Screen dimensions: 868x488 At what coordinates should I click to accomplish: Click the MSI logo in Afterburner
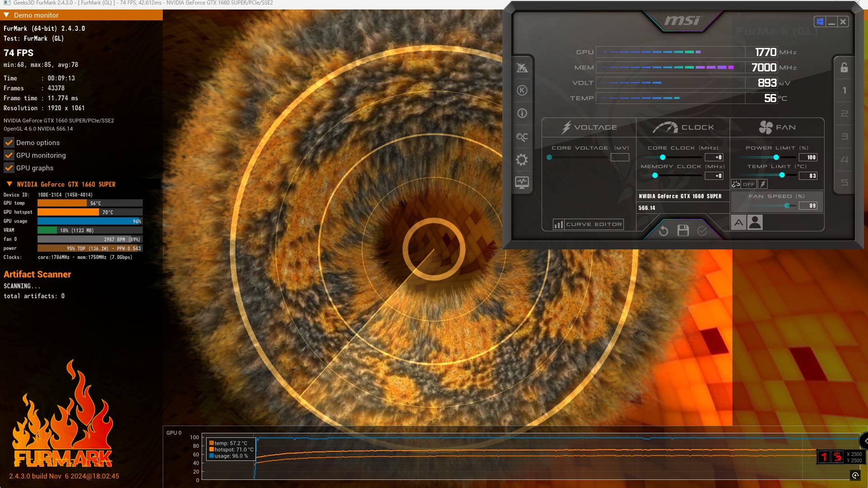pyautogui.click(x=682, y=20)
